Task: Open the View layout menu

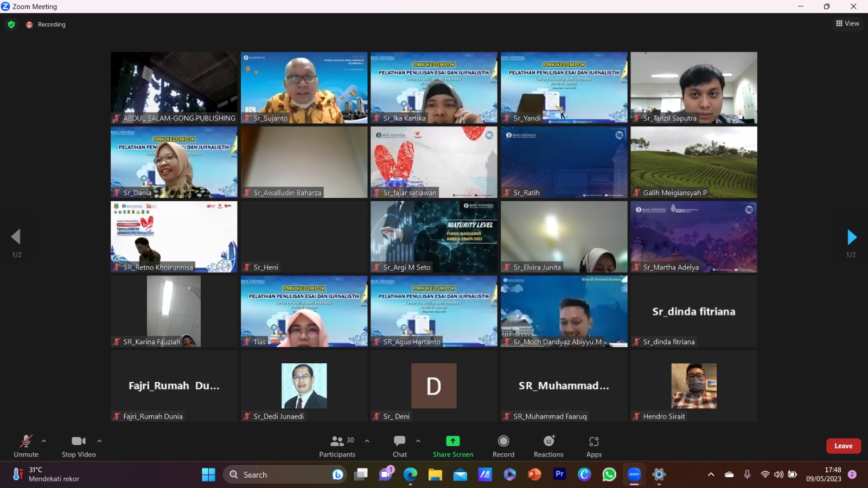Action: point(847,23)
